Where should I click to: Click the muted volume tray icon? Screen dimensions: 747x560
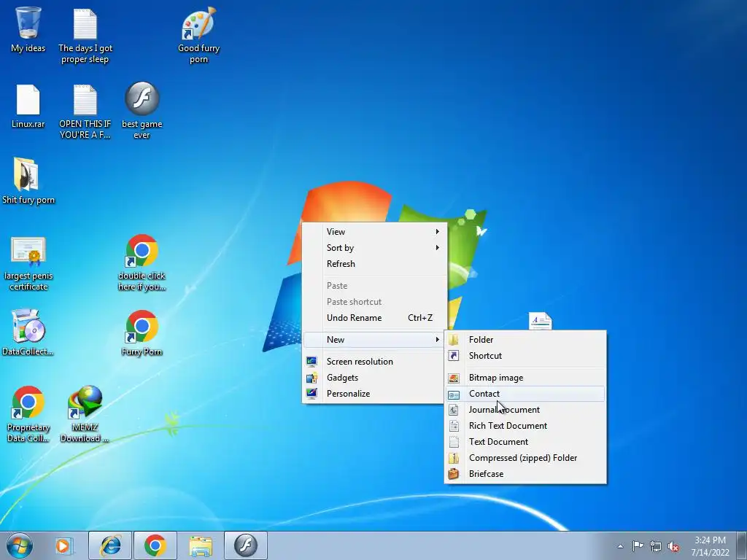click(x=673, y=546)
